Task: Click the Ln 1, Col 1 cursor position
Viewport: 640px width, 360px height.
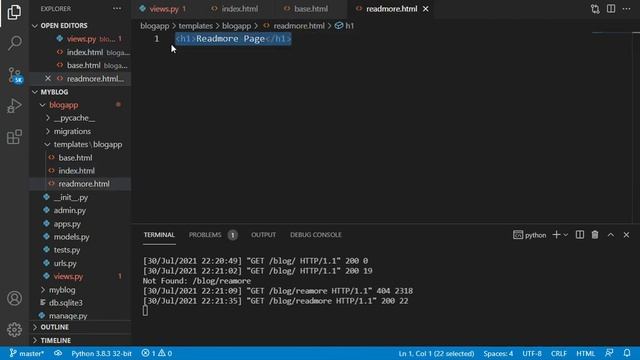Action: pyautogui.click(x=436, y=353)
